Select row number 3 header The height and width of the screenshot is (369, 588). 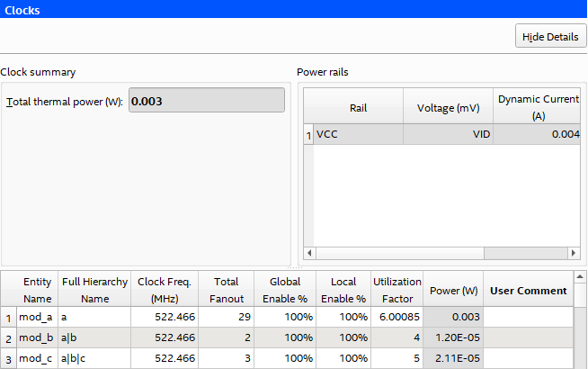8,358
